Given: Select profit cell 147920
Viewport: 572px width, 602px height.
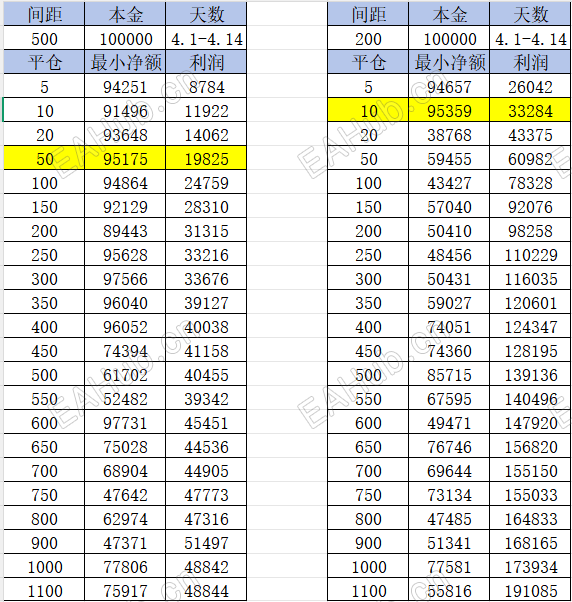Looking at the screenshot, I should click(530, 422).
